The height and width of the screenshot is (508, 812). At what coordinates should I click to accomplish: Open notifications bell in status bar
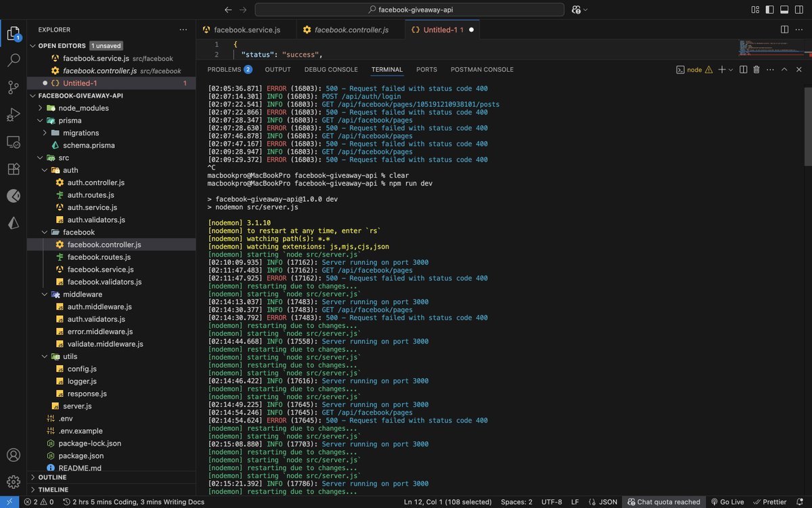(801, 502)
